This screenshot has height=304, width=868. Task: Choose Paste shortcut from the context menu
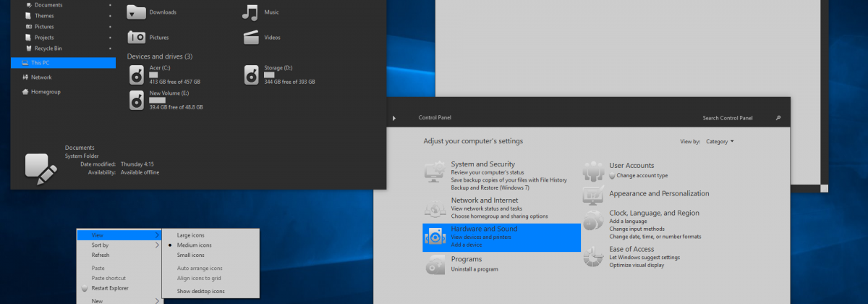point(109,278)
